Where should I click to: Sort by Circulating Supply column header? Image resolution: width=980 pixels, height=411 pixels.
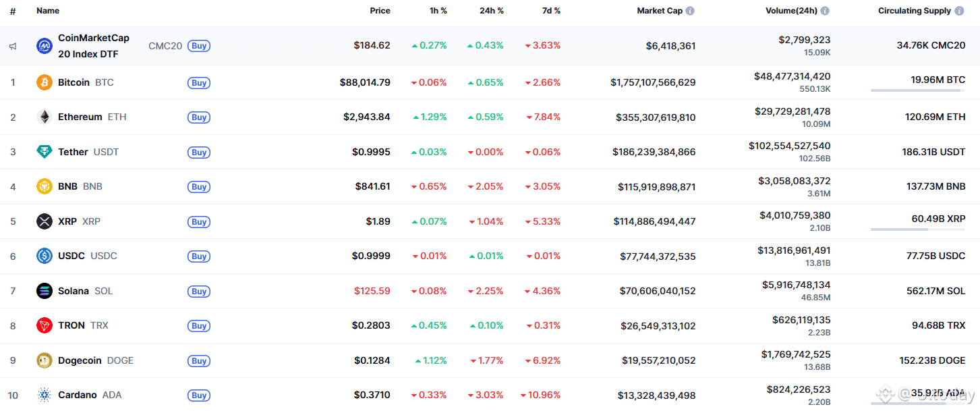[x=915, y=11]
